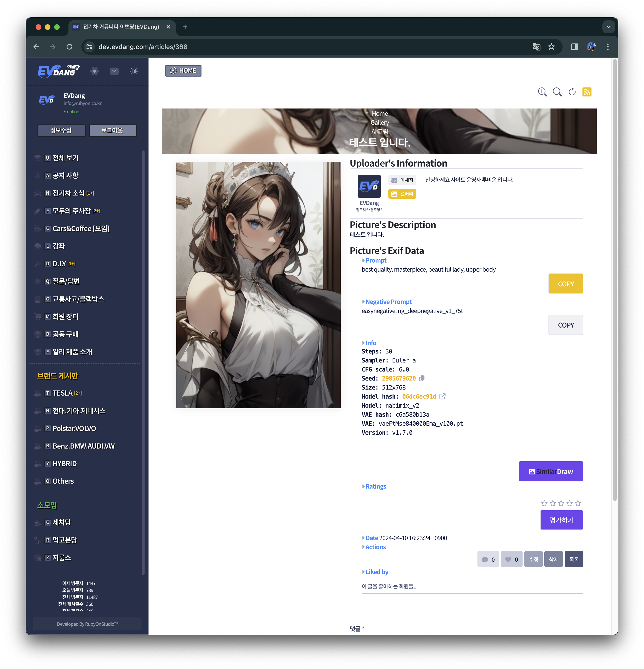Click the zoom out magnifier icon
Viewport: 644px width, 669px height.
tap(557, 92)
